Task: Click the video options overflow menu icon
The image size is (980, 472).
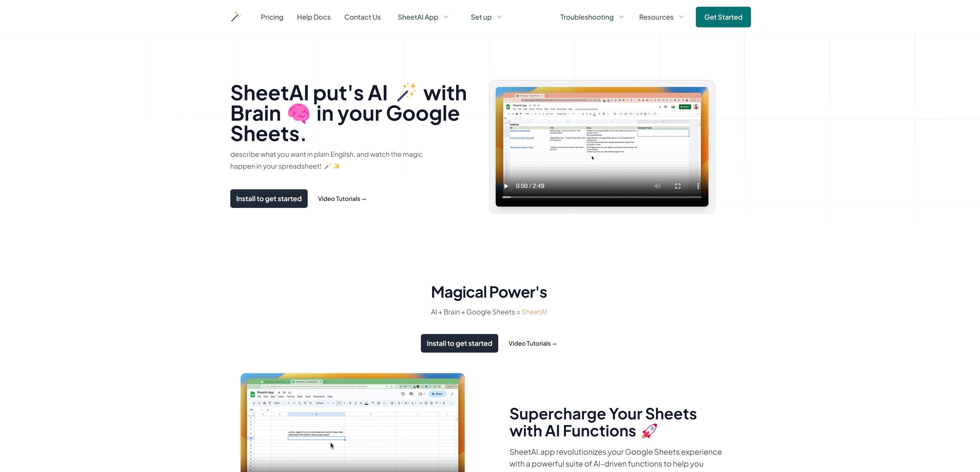Action: (x=698, y=186)
